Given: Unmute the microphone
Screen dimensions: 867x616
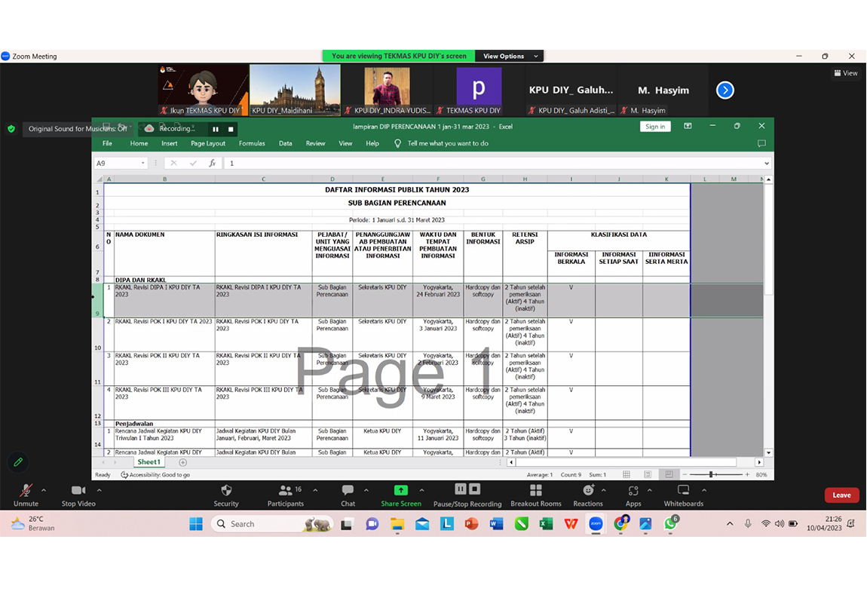Looking at the screenshot, I should pyautogui.click(x=26, y=491).
